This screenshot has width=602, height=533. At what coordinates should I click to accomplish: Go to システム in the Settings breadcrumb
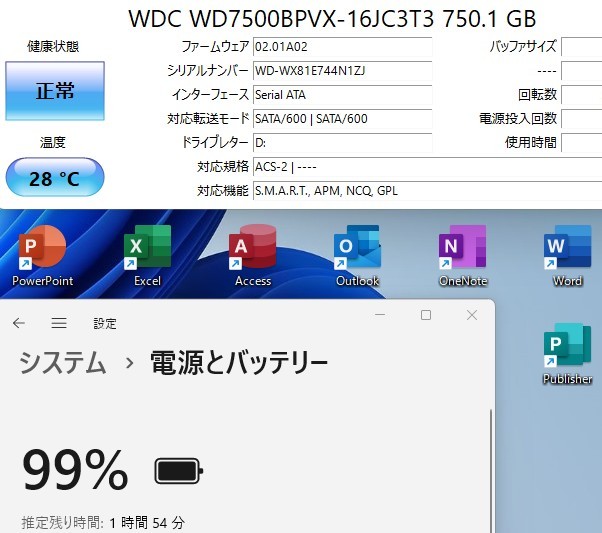[63, 363]
